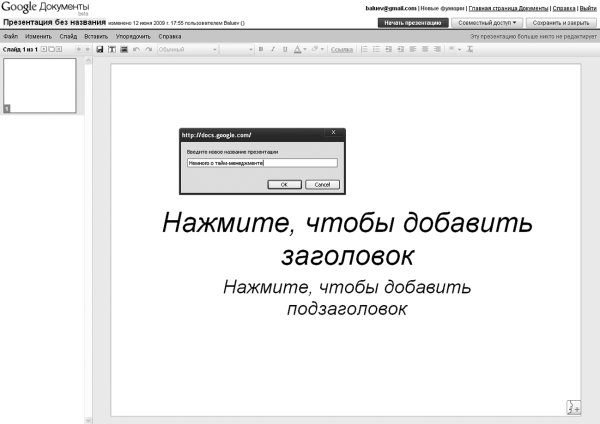This screenshot has height=424, width=600.
Task: Click the presentation title Презентация без названия
Action: click(x=54, y=22)
